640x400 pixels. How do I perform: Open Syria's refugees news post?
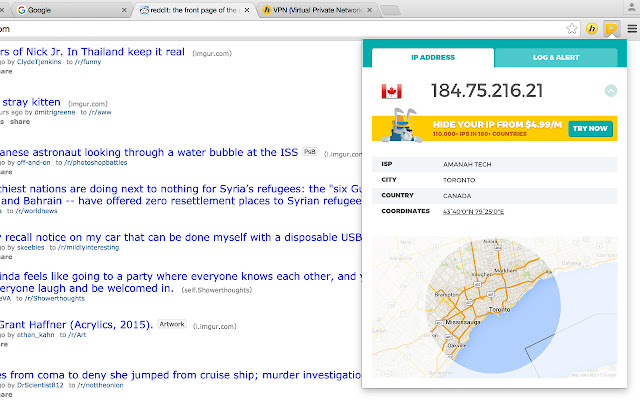tap(180, 195)
